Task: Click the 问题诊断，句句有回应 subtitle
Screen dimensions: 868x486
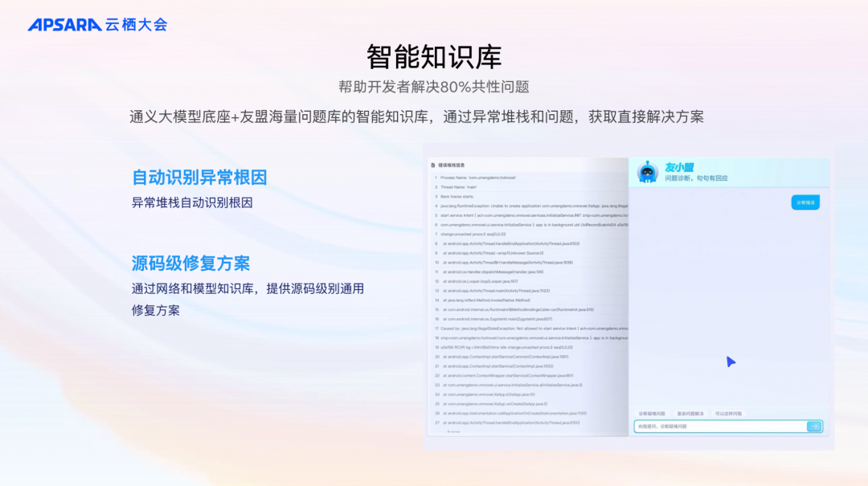Action: [696, 178]
